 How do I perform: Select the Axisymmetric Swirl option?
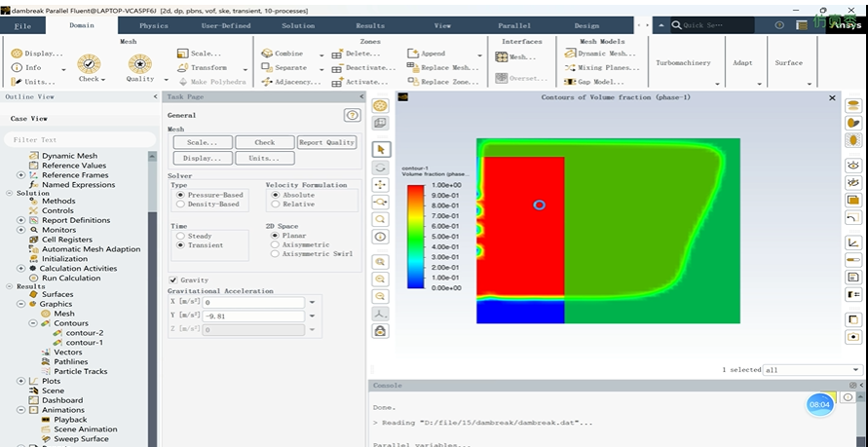[275, 254]
